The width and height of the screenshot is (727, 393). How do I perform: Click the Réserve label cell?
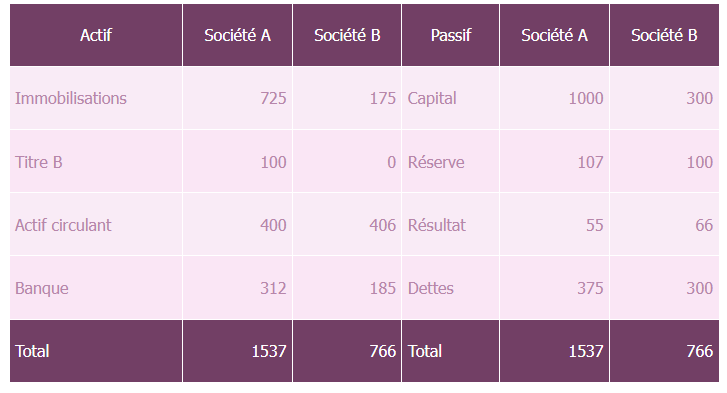[x=451, y=162]
